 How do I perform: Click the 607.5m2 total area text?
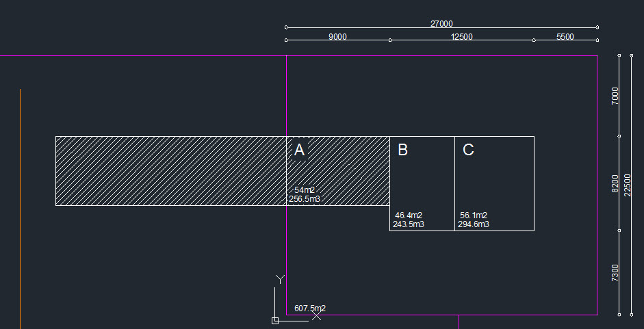pos(310,308)
